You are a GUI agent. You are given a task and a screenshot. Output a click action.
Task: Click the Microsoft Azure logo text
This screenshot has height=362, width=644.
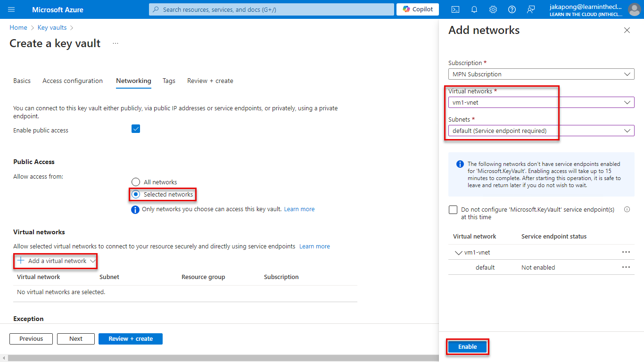58,9
